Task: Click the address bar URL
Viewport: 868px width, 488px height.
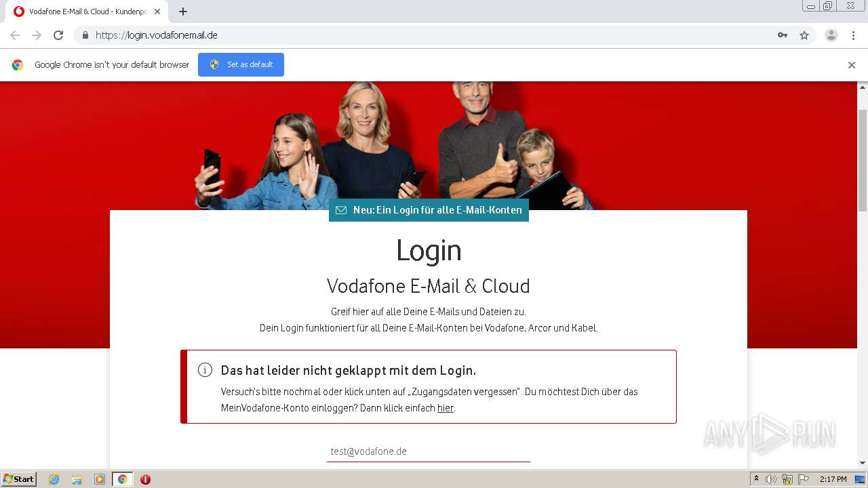Action: click(x=157, y=35)
